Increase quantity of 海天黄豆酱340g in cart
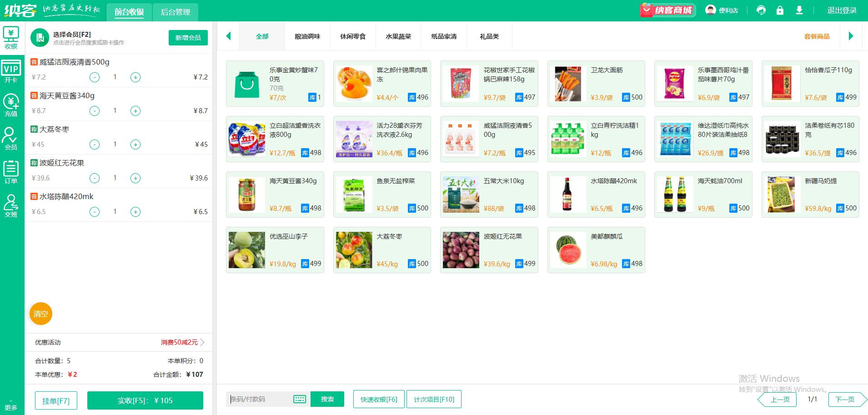868x415 pixels. (135, 111)
